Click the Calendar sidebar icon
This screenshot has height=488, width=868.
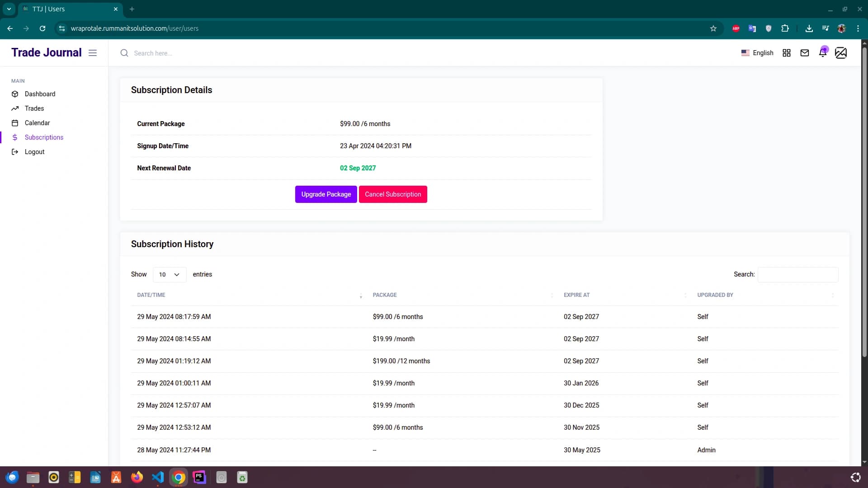tap(15, 123)
